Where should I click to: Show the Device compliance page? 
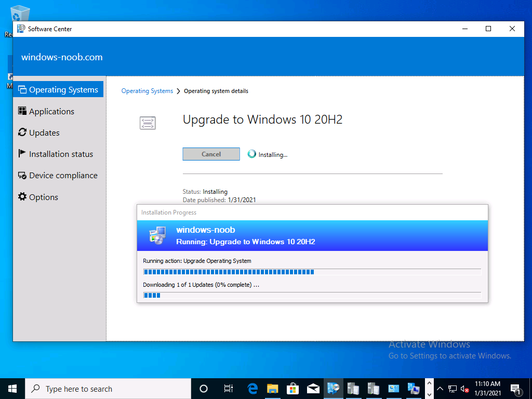coord(58,176)
